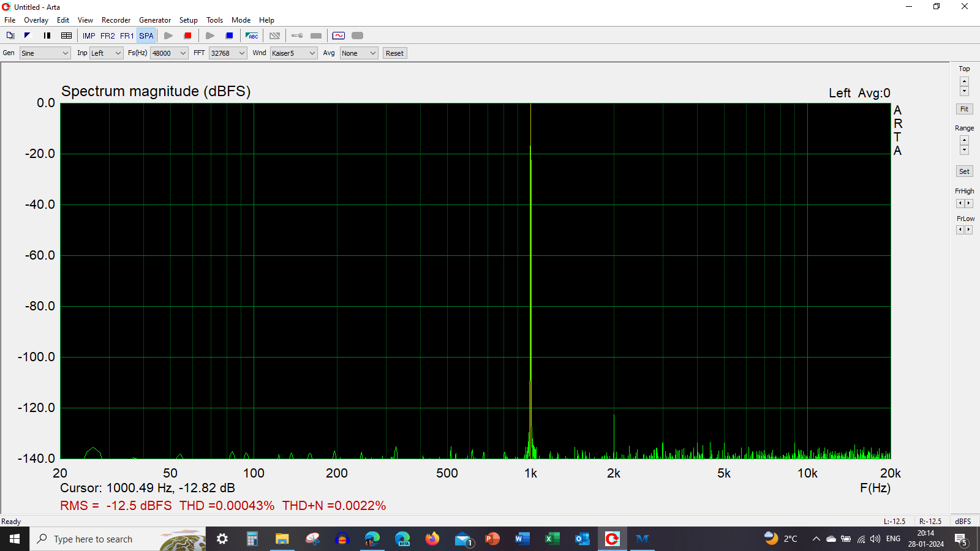The width and height of the screenshot is (980, 551).
Task: Click the 'Cursor: 1000.49 Hz, -12.82 dB' text
Action: coord(148,488)
